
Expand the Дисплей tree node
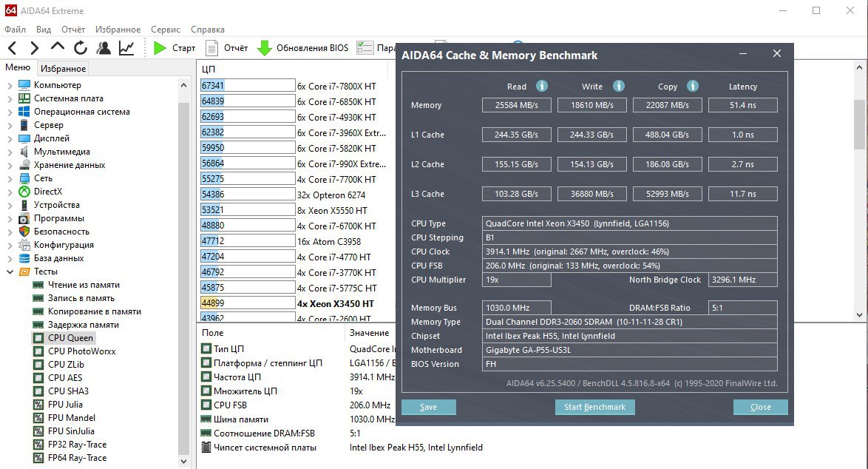(x=10, y=138)
